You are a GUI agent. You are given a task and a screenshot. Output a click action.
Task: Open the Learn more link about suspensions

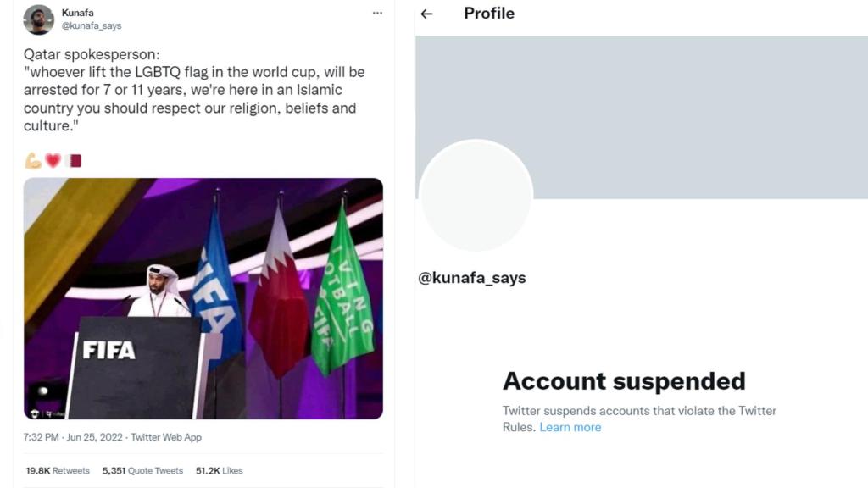point(570,427)
